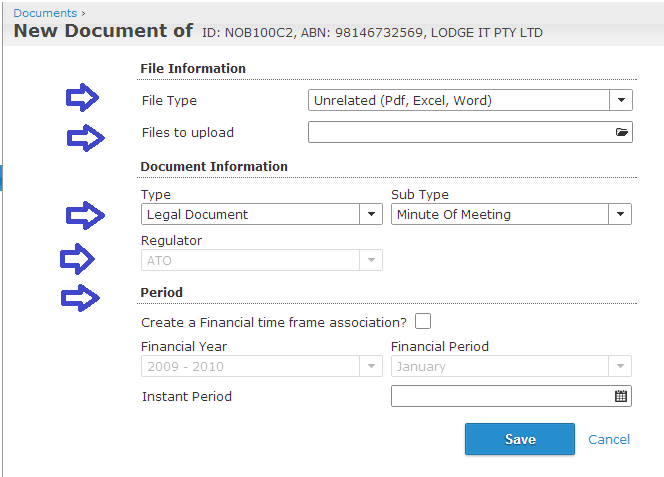The width and height of the screenshot is (664, 477).
Task: Click the blue arrow beside File Type
Action: 83,97
